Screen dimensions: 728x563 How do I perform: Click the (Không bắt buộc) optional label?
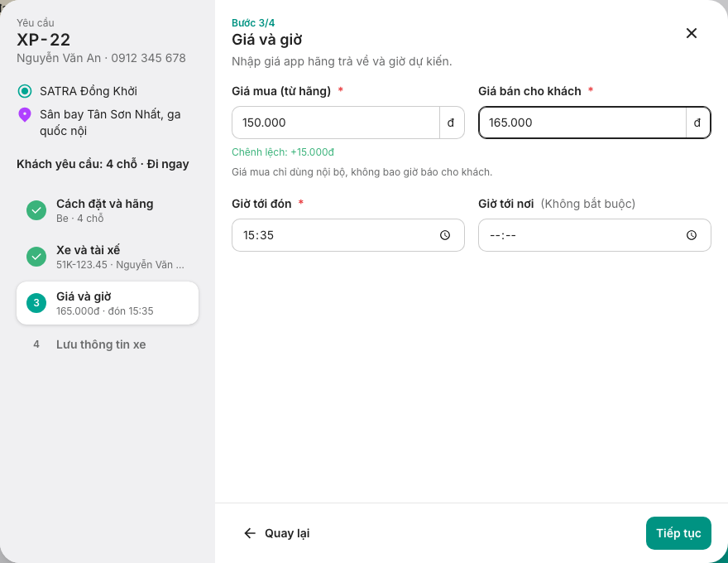[x=588, y=204]
